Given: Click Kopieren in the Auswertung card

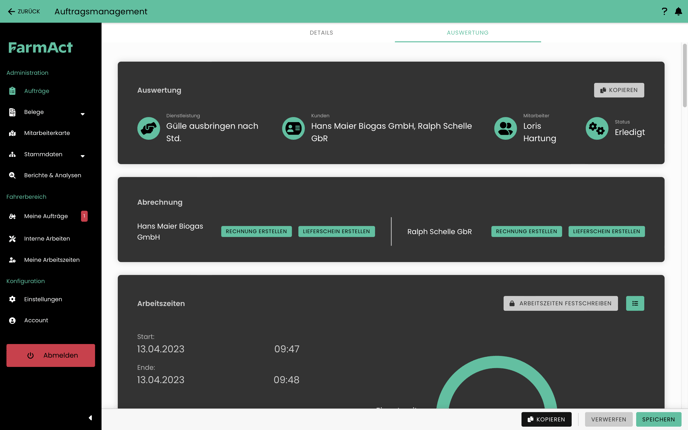Looking at the screenshot, I should (x=619, y=90).
